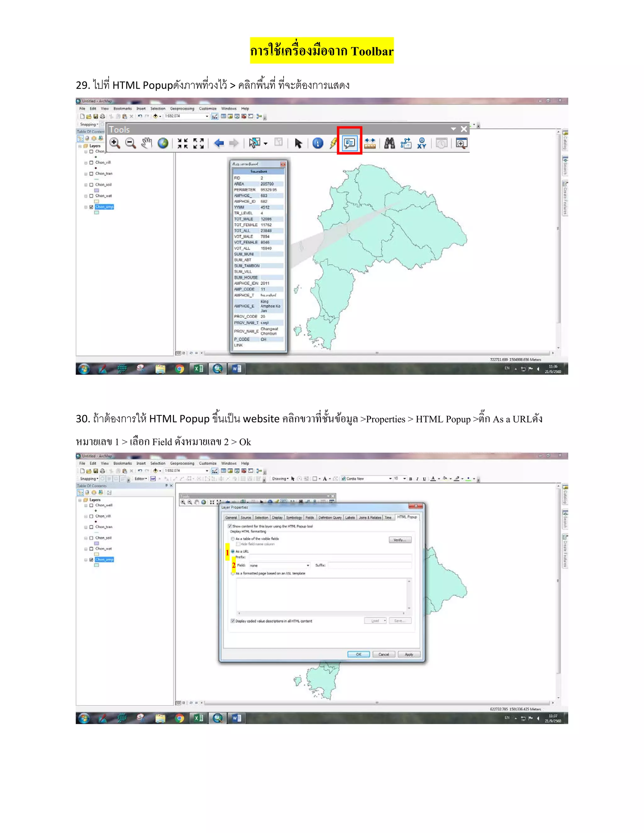Click the Suffix input field
The height and width of the screenshot is (833, 644).
click(x=370, y=565)
